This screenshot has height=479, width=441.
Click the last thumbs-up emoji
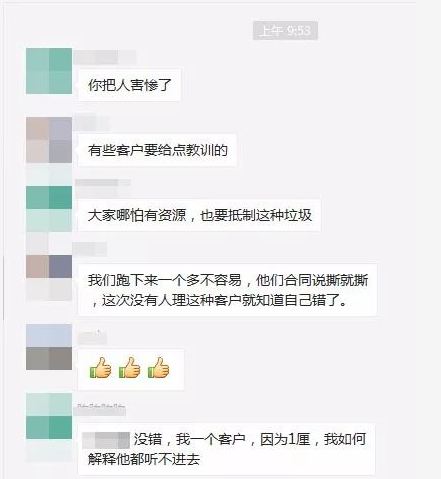(159, 368)
